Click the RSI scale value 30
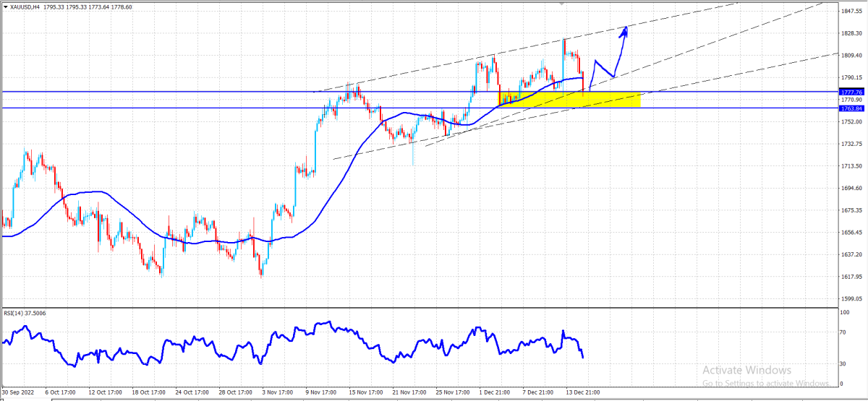The width and height of the screenshot is (868, 401). point(843,363)
